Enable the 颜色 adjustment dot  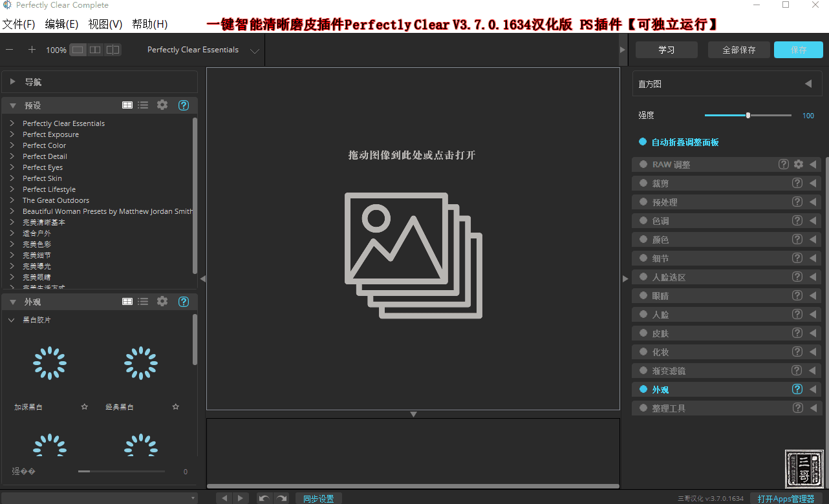(x=643, y=239)
